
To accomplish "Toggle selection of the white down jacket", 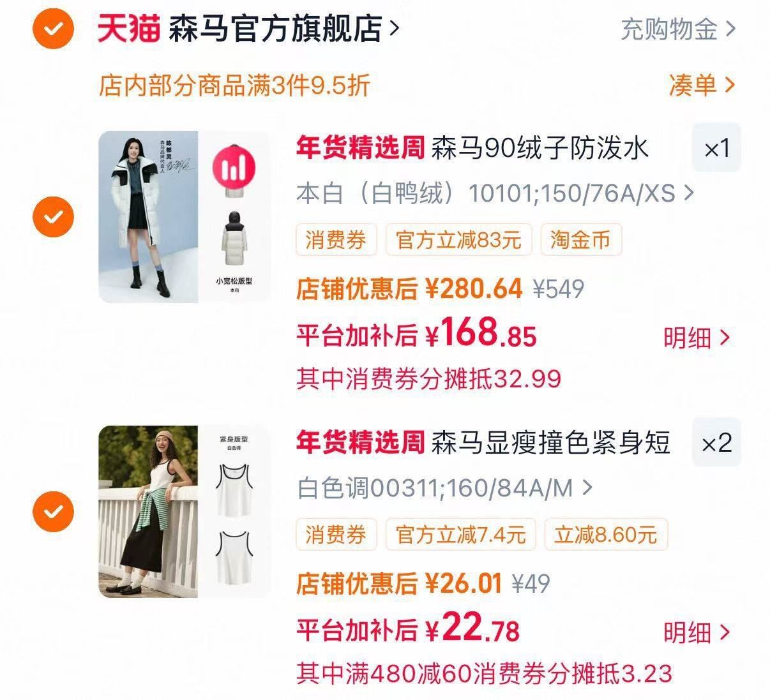I will click(x=54, y=217).
